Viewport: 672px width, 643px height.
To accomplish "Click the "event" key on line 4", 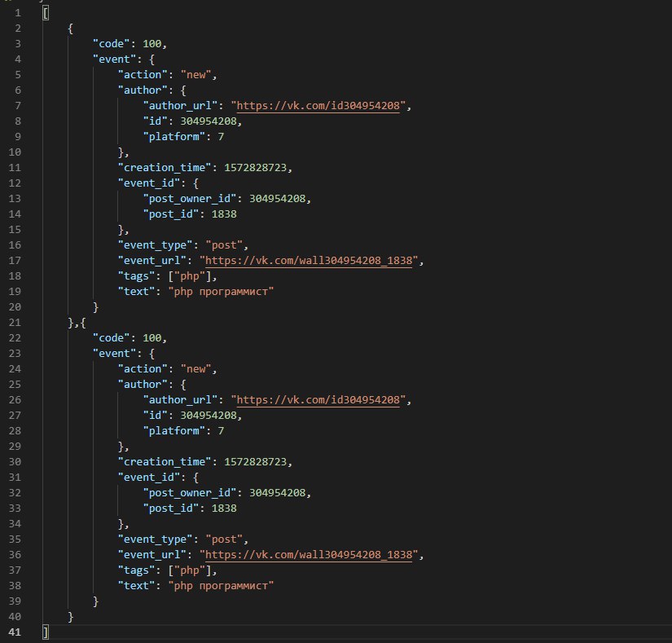I will [114, 59].
